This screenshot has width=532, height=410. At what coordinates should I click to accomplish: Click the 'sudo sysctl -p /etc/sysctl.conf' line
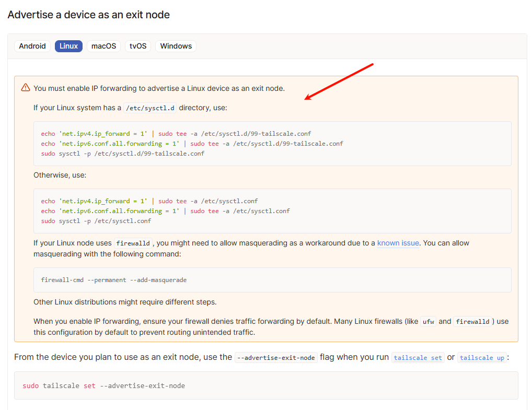(96, 221)
